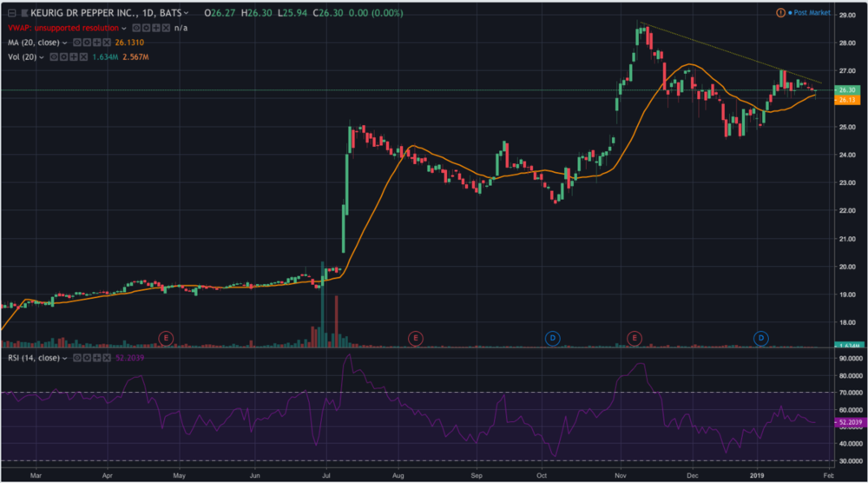Click the earnings E marker near November

pyautogui.click(x=635, y=337)
